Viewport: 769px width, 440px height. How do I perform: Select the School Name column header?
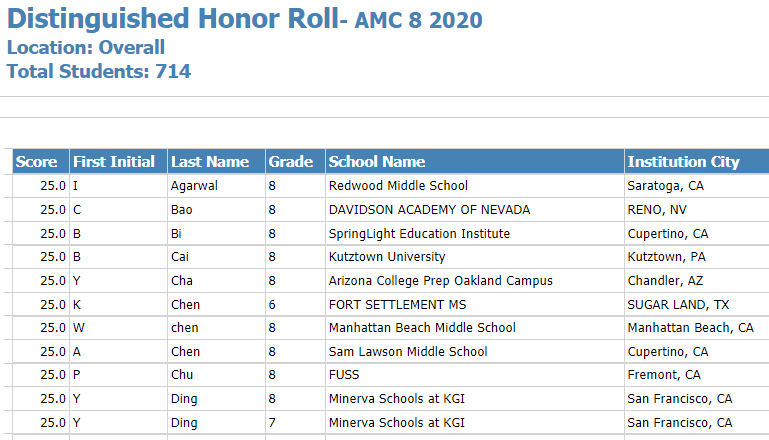tap(475, 161)
